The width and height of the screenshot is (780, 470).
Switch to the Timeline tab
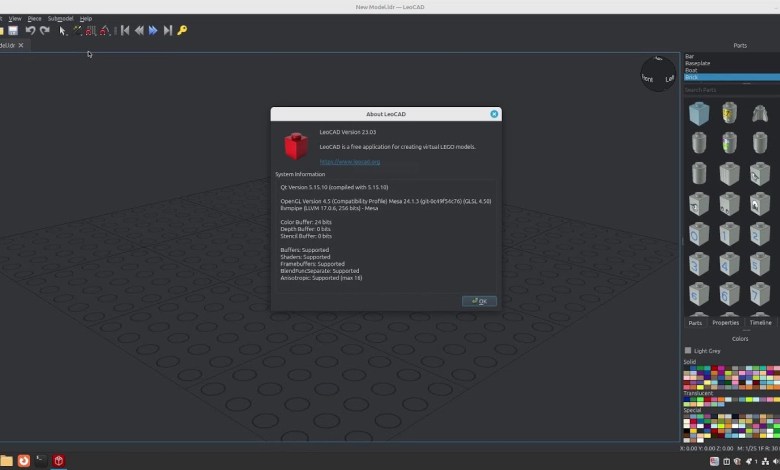[x=760, y=323]
